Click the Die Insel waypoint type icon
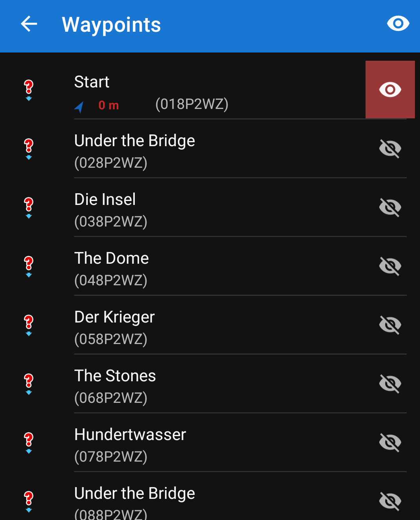 (x=29, y=207)
